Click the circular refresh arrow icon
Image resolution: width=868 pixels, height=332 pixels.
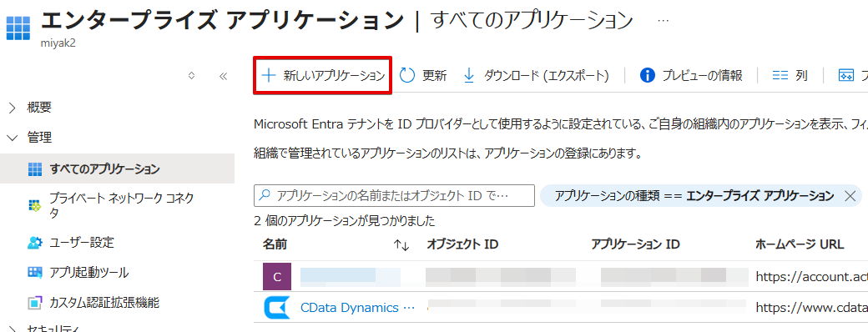407,76
